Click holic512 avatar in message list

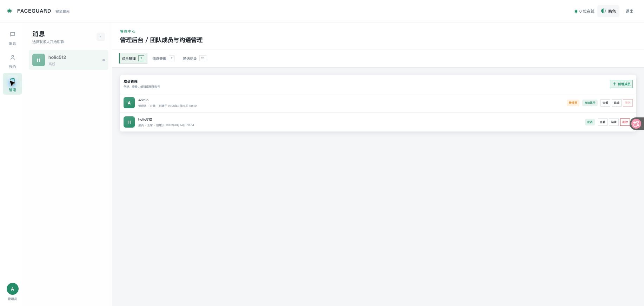click(39, 60)
